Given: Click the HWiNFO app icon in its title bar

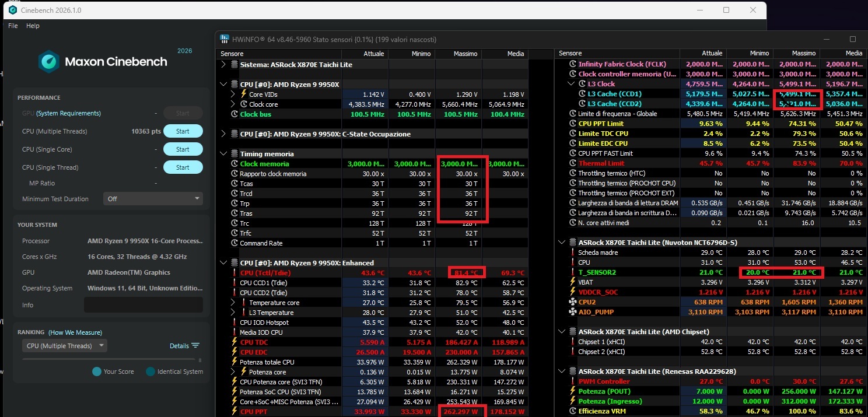Looking at the screenshot, I should click(x=224, y=39).
